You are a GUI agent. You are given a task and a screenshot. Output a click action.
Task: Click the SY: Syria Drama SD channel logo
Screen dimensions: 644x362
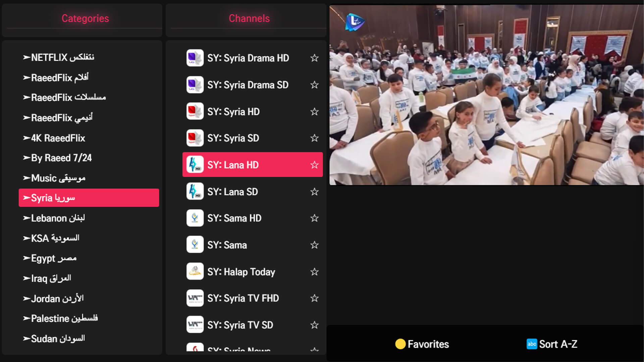coord(195,85)
